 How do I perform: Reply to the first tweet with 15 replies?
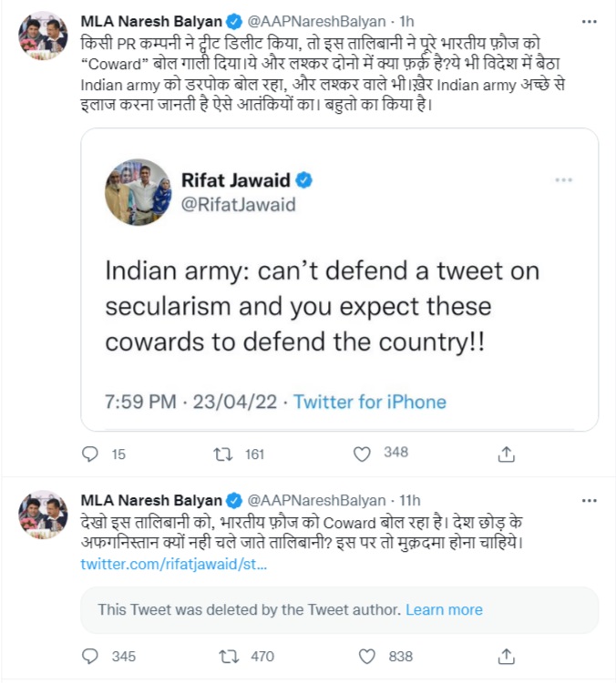click(x=90, y=453)
